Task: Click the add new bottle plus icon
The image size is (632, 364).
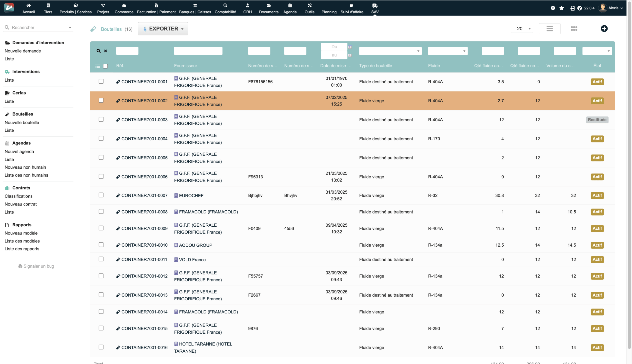Action: pyautogui.click(x=604, y=29)
